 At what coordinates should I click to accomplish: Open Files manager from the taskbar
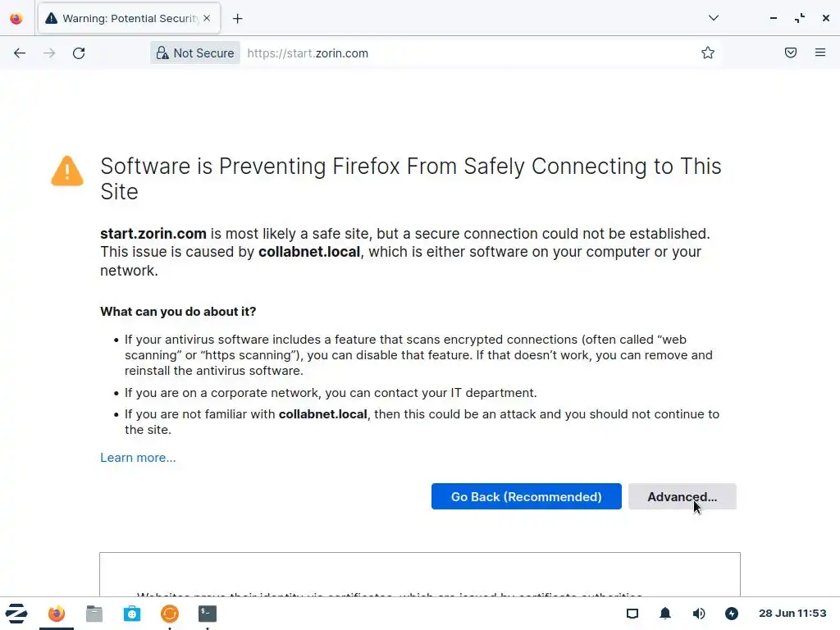94,614
